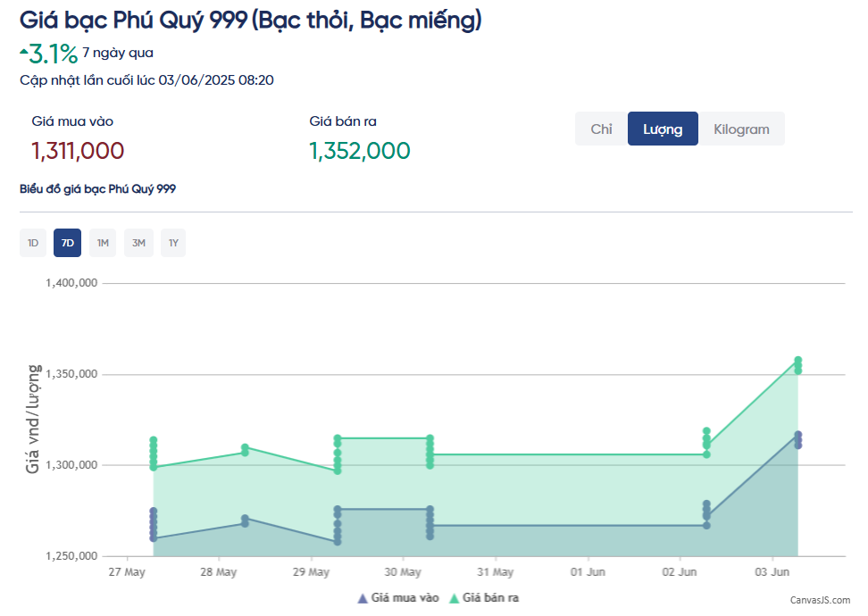868x616 pixels.
Task: Select the 1D time range
Action: coord(33,242)
